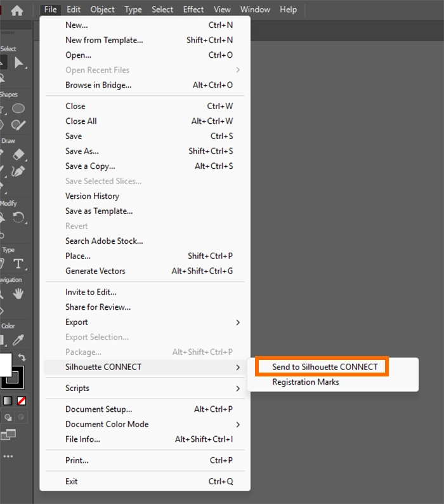This screenshot has width=444, height=504.
Task: Select the Hand navigation tool
Action: coord(19,293)
